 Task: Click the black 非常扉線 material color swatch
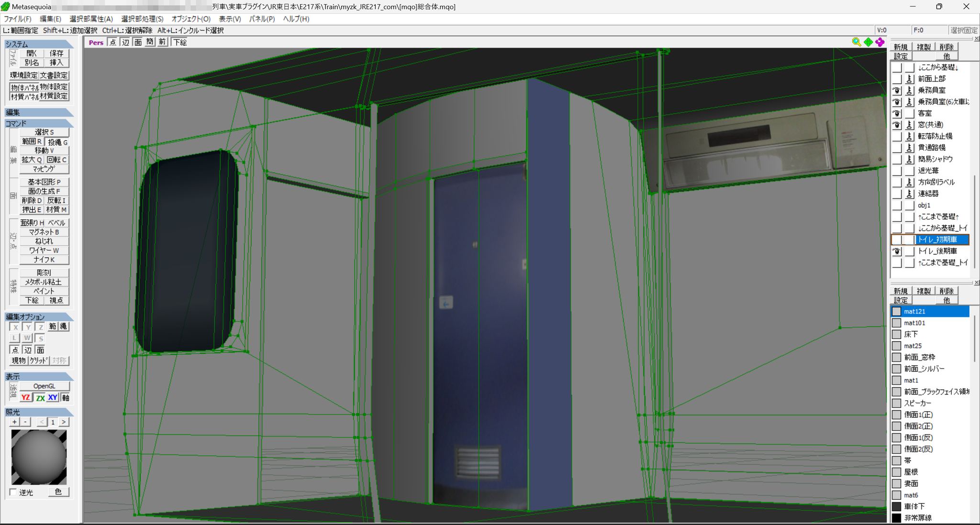click(897, 518)
